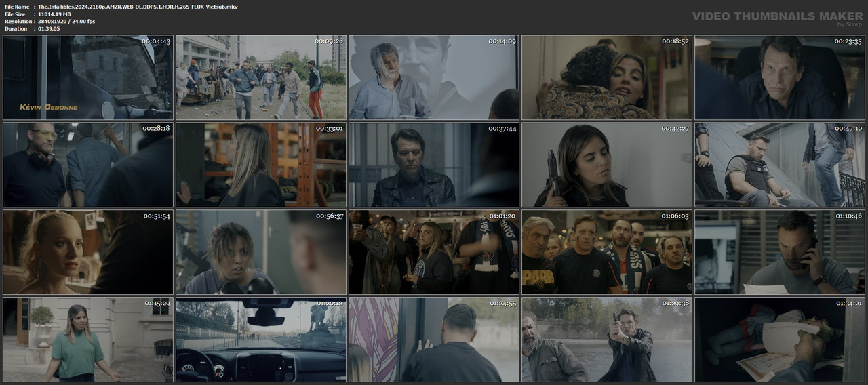The height and width of the screenshot is (385, 868).
Task: Click the Resolution label
Action: 18,22
